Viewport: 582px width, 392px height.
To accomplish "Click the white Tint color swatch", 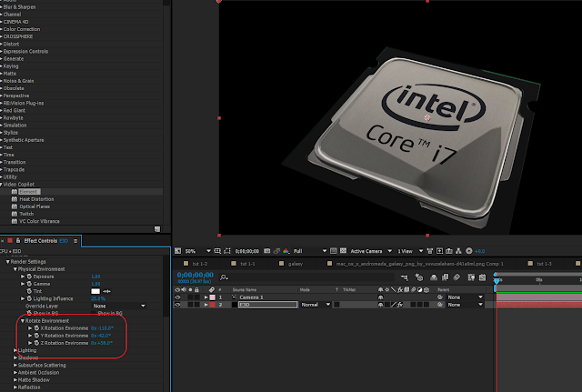I will (95, 291).
